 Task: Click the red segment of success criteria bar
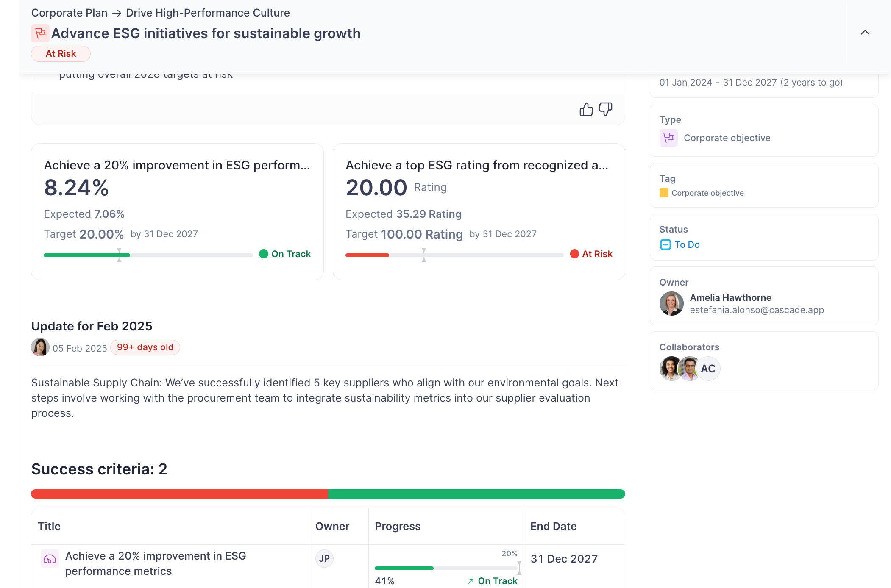[179, 494]
